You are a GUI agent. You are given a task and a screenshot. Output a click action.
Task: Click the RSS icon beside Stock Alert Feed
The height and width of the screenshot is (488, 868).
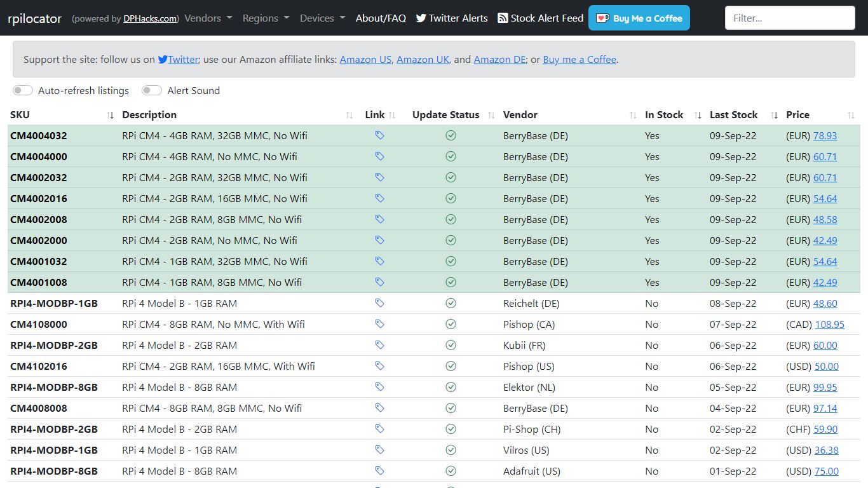pyautogui.click(x=503, y=18)
